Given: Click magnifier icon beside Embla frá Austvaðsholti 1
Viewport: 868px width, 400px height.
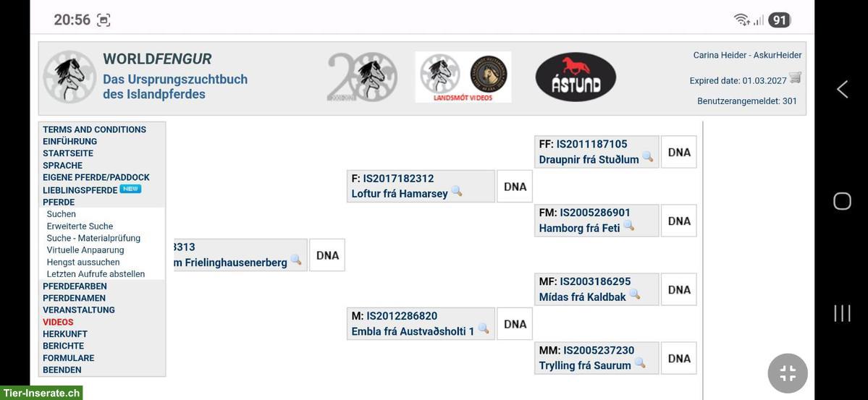Looking at the screenshot, I should click(x=483, y=328).
